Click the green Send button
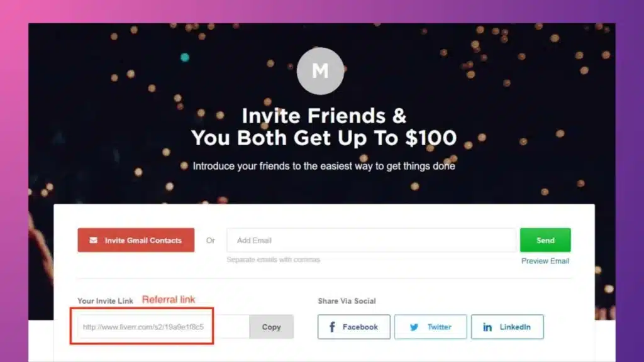This screenshot has width=644, height=362. [x=545, y=239]
